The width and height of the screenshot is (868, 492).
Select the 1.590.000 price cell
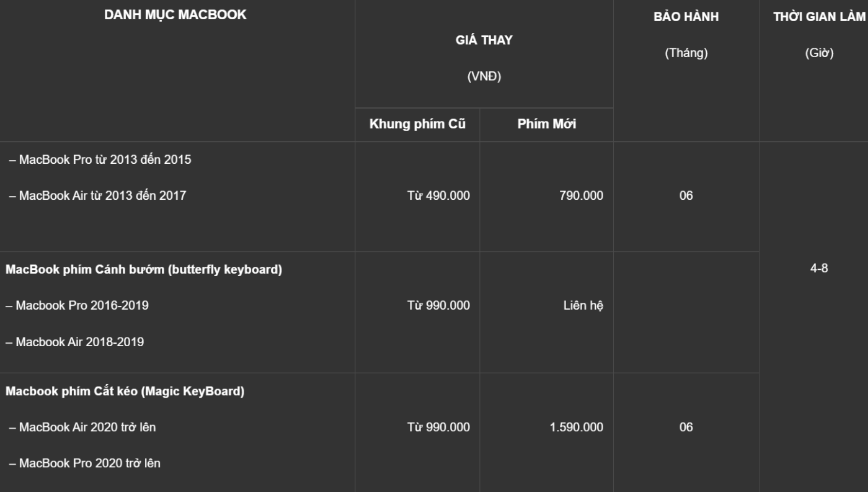[576, 427]
